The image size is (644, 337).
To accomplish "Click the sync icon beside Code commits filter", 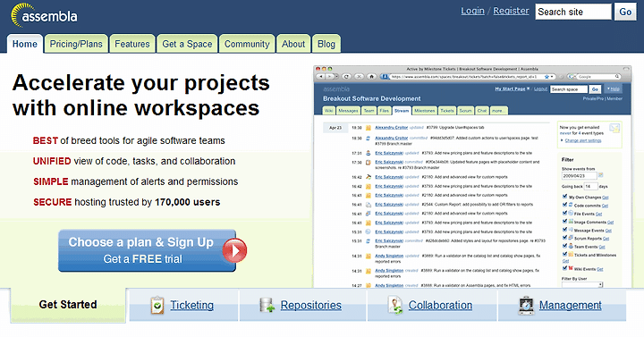I will click(x=571, y=205).
